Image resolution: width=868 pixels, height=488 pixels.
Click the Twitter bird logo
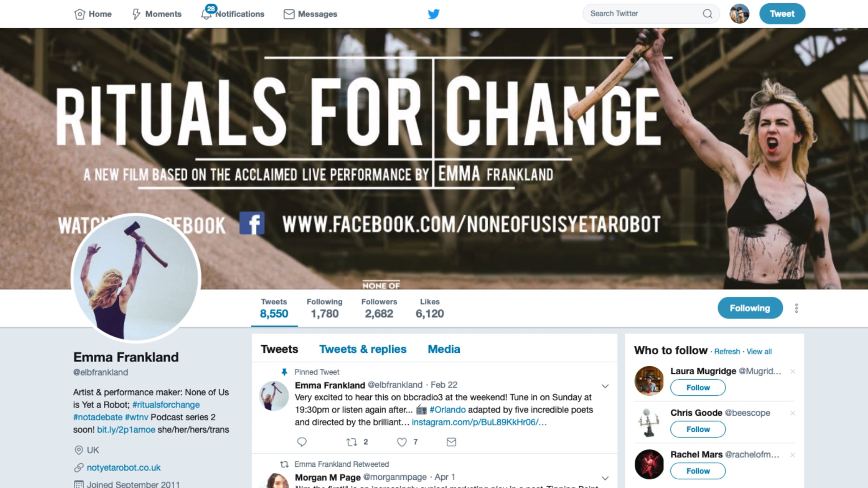434,14
